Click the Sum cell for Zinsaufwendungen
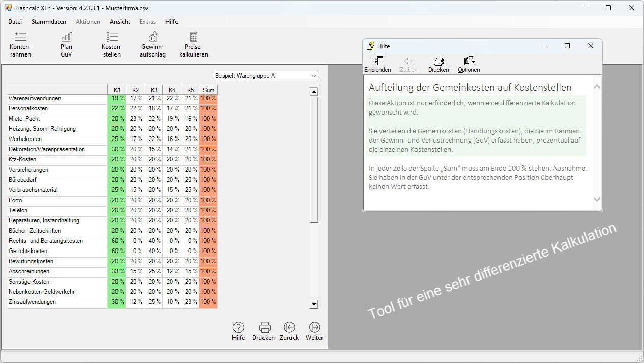 208,302
